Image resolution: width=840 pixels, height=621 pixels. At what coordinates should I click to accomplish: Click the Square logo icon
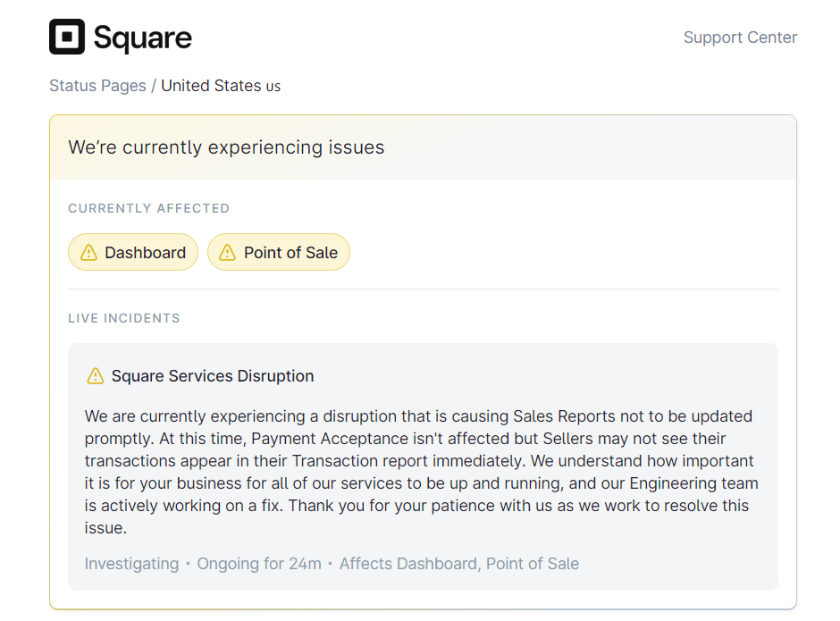67,37
